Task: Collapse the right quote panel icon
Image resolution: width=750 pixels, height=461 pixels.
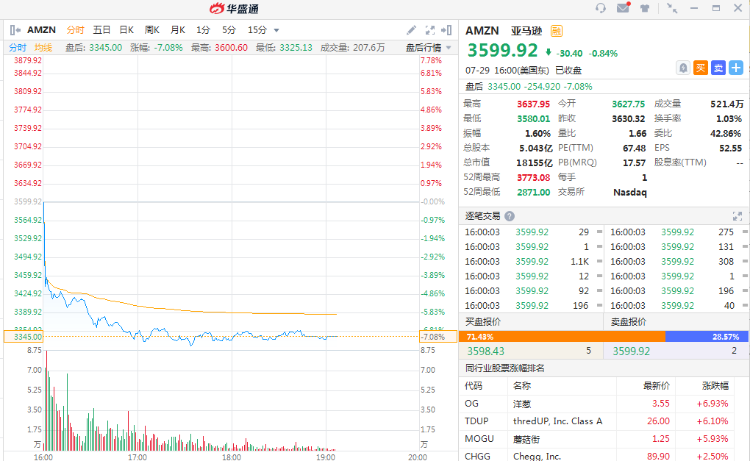Action: point(446,30)
